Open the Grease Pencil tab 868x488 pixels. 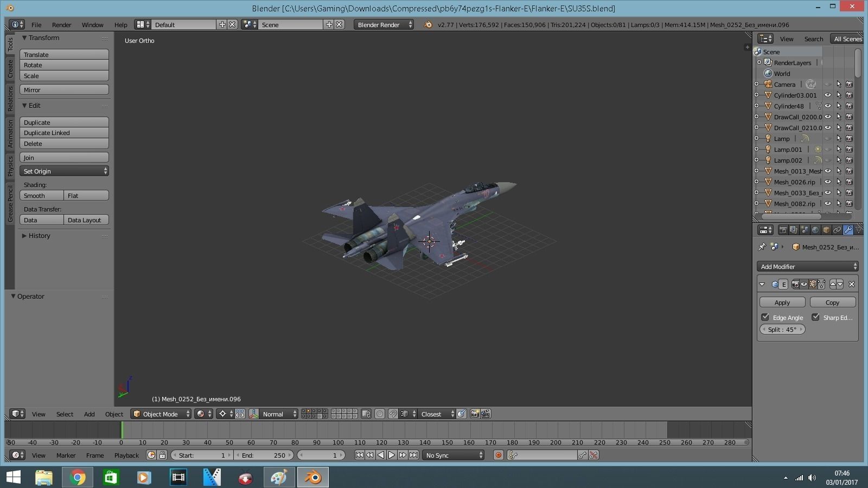10,203
